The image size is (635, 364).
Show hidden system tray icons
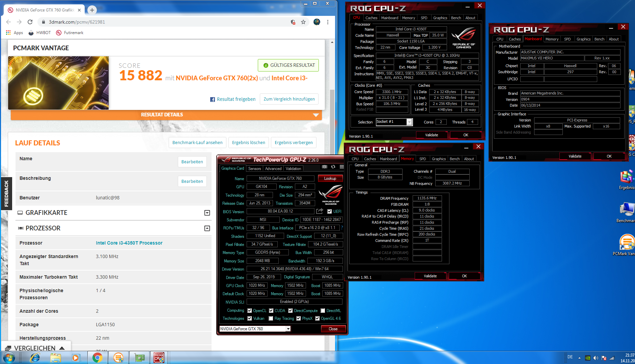(579, 358)
